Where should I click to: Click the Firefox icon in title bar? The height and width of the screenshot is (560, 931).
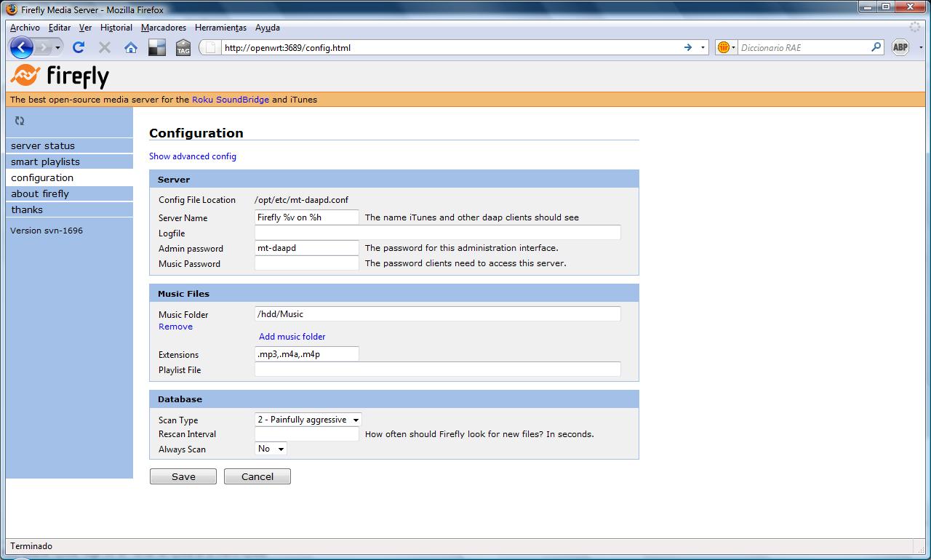12,9
